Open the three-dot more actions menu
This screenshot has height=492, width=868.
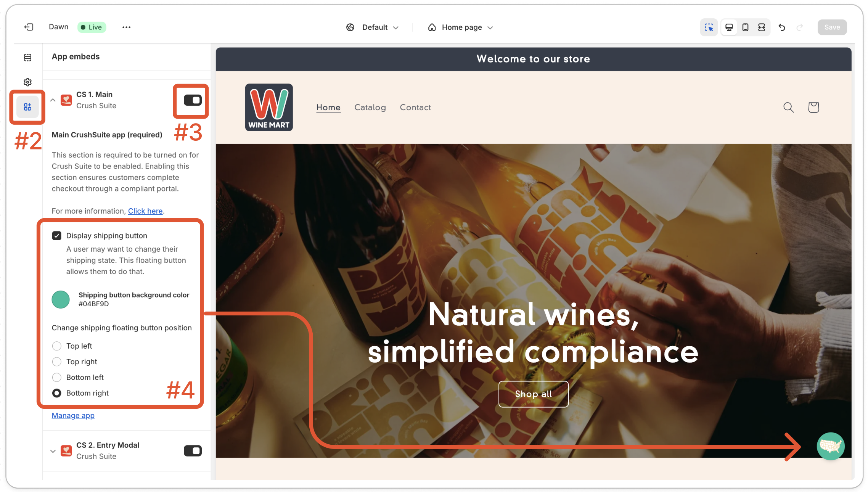(126, 27)
